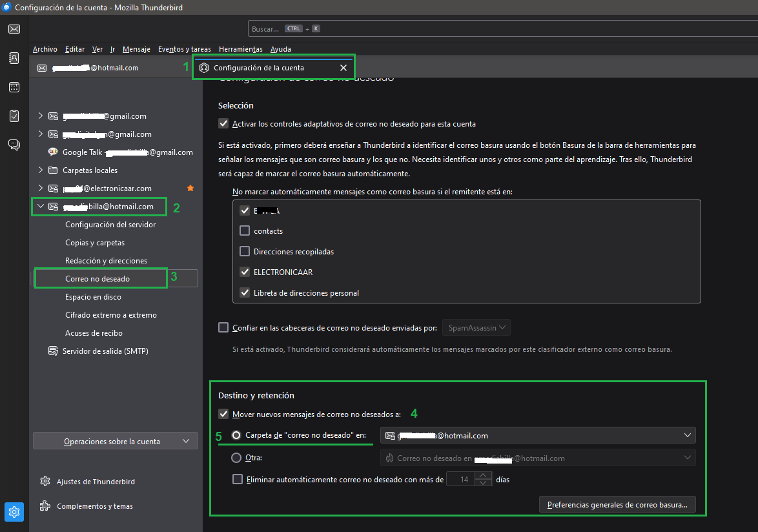
Task: Toggle Activar los controles adaptativos checkbox
Action: pos(223,124)
